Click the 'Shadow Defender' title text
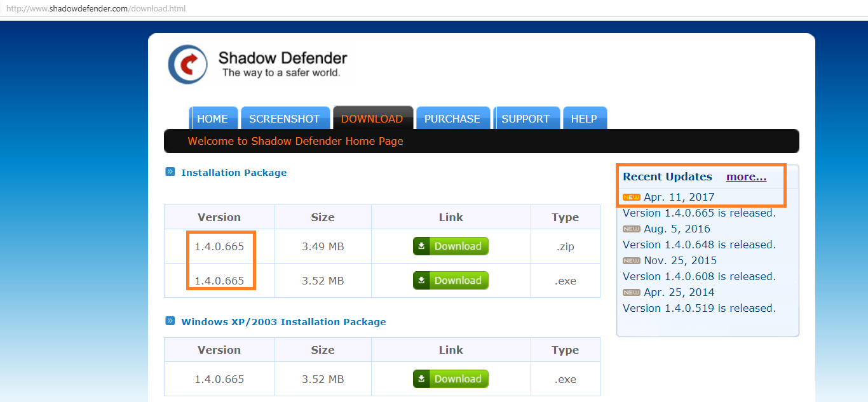Viewport: 868px width, 402px height. [283, 58]
